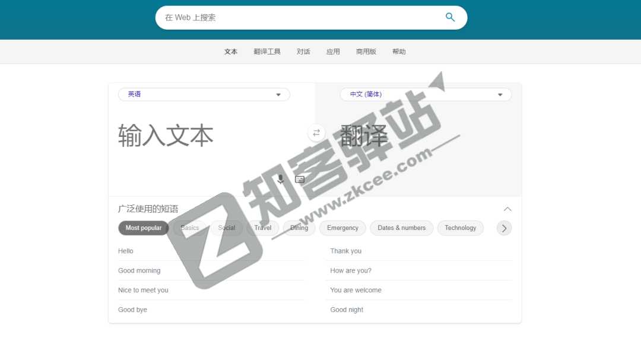The width and height of the screenshot is (641, 364).
Task: Select the Technology phrase category chip
Action: click(x=461, y=228)
